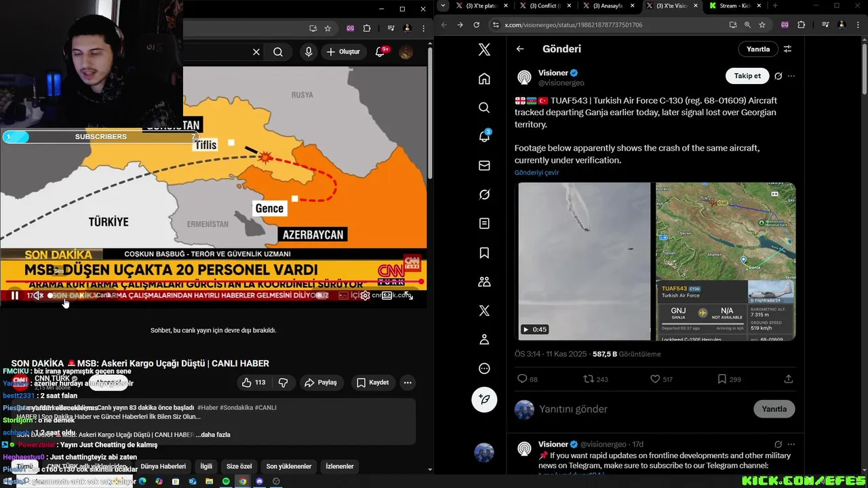Open Bookmarks icon in X sidebar
Screen dimensions: 868x488
tap(484, 253)
